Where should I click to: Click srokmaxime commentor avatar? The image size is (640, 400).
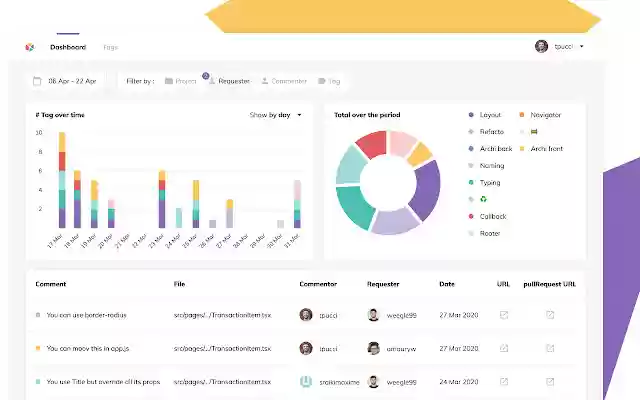306,382
